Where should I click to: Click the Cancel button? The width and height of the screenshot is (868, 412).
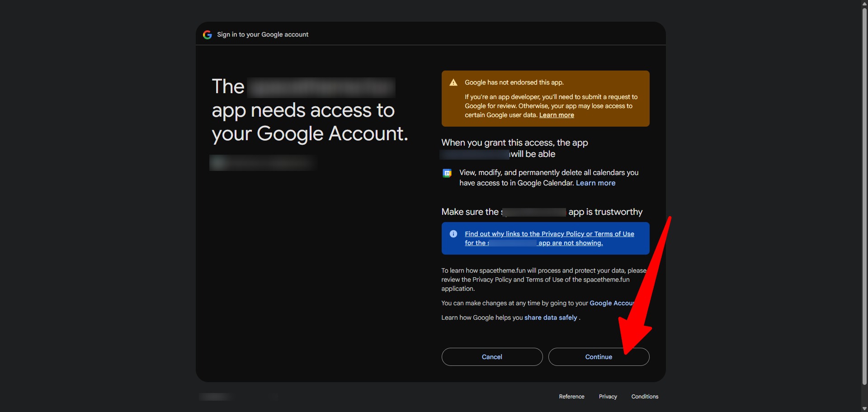coord(492,357)
